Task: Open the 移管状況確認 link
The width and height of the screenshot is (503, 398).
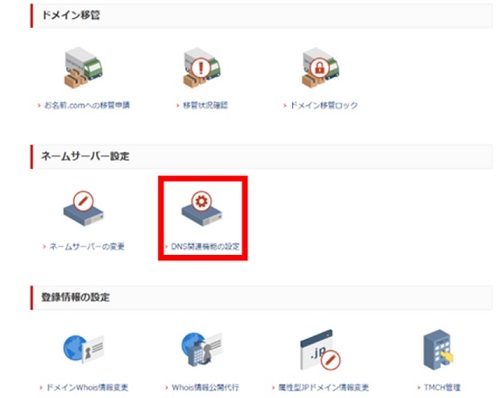Action: pos(205,105)
